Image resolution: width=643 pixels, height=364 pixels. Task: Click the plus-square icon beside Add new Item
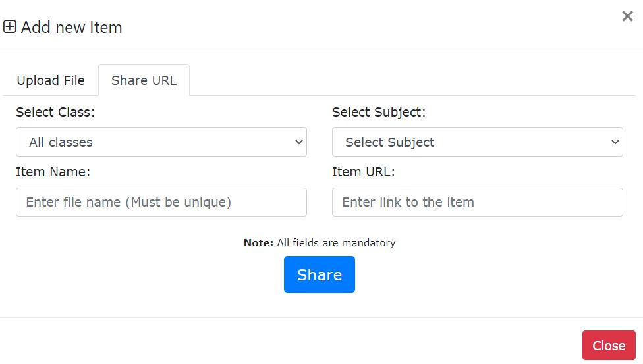tap(10, 28)
